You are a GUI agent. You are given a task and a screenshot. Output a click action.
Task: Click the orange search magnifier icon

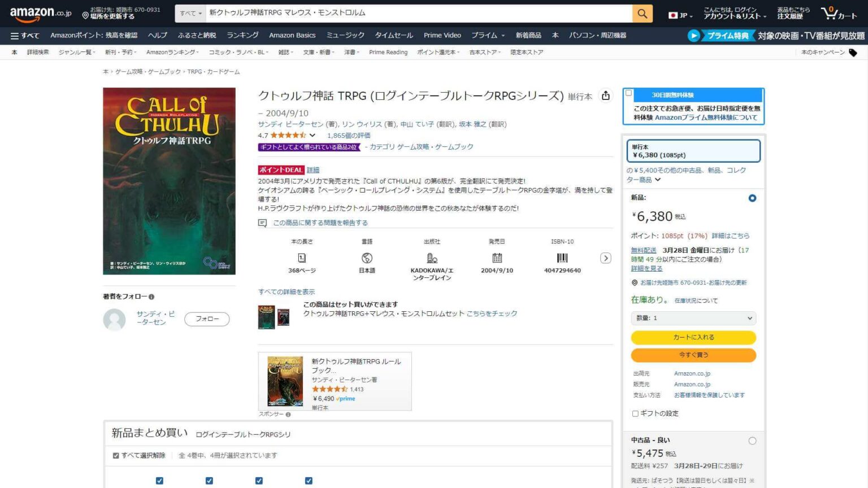(641, 13)
